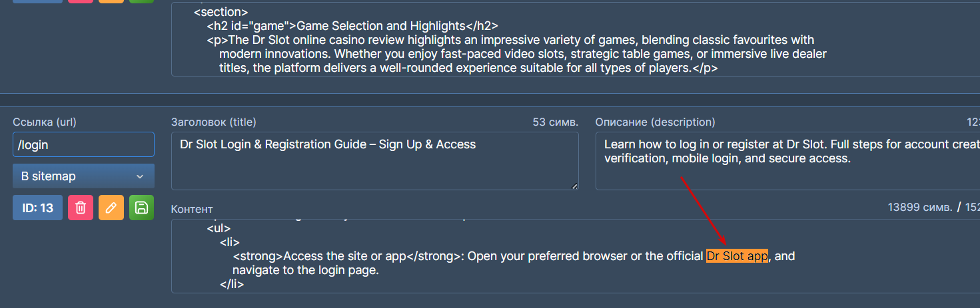Focus the /login URL input field

pos(83,144)
